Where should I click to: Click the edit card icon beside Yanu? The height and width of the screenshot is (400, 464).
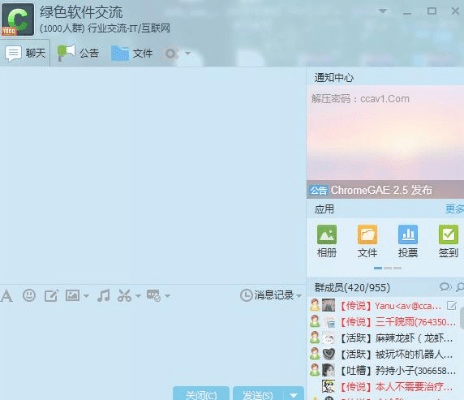click(x=452, y=305)
